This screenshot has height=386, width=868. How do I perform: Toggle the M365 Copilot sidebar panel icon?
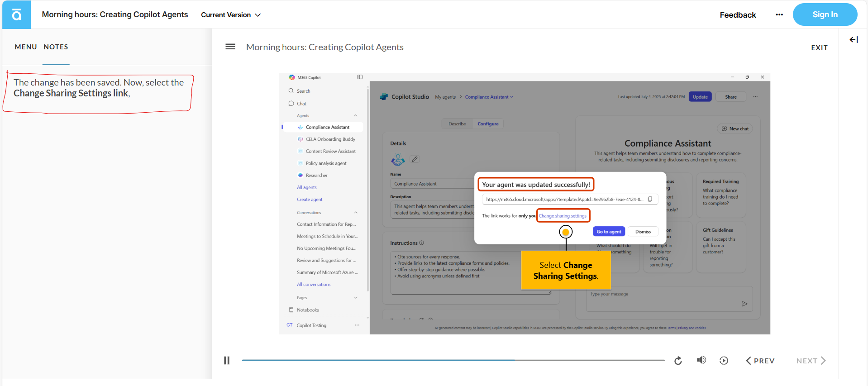(360, 77)
